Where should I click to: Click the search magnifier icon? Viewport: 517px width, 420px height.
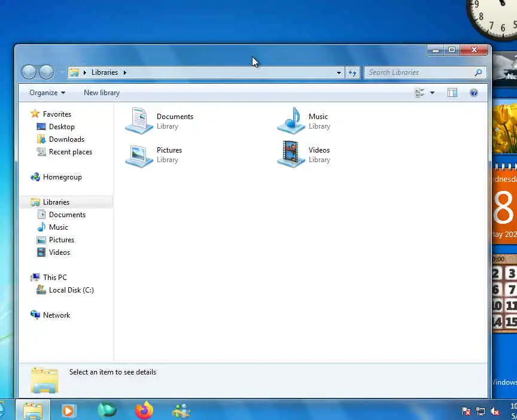tap(478, 72)
